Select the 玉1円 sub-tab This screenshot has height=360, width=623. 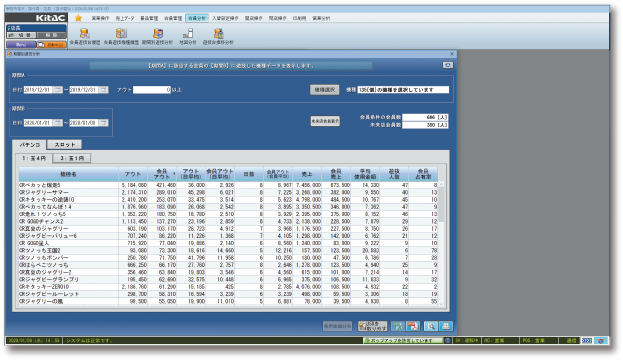72,158
